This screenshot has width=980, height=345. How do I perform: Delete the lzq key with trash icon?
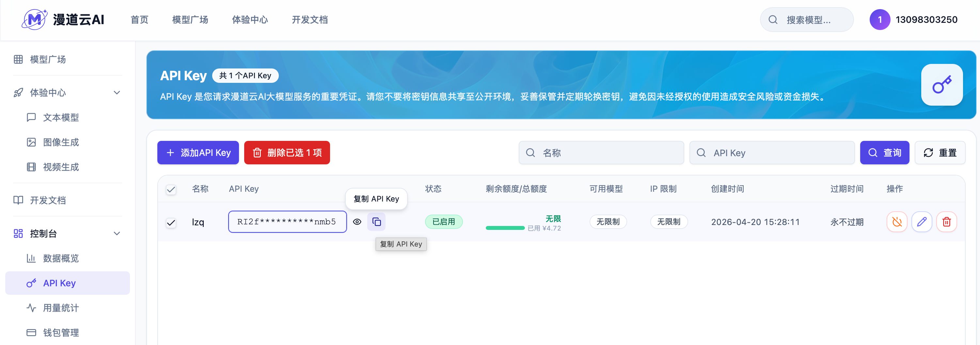(x=946, y=222)
